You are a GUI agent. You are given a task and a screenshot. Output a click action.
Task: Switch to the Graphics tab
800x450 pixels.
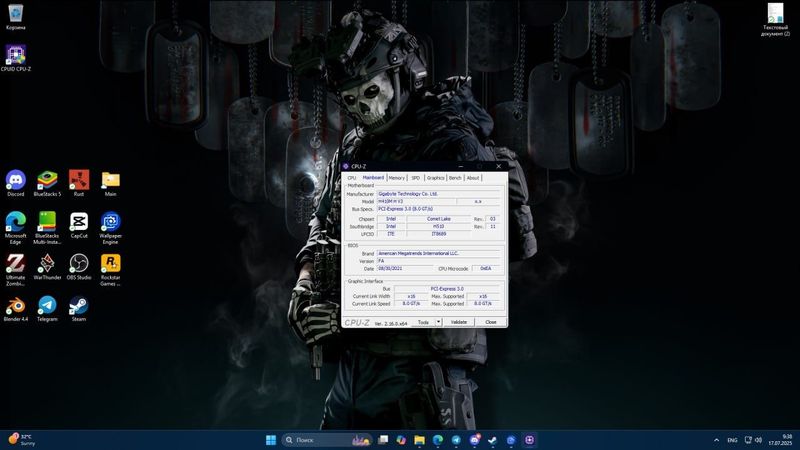click(x=435, y=178)
